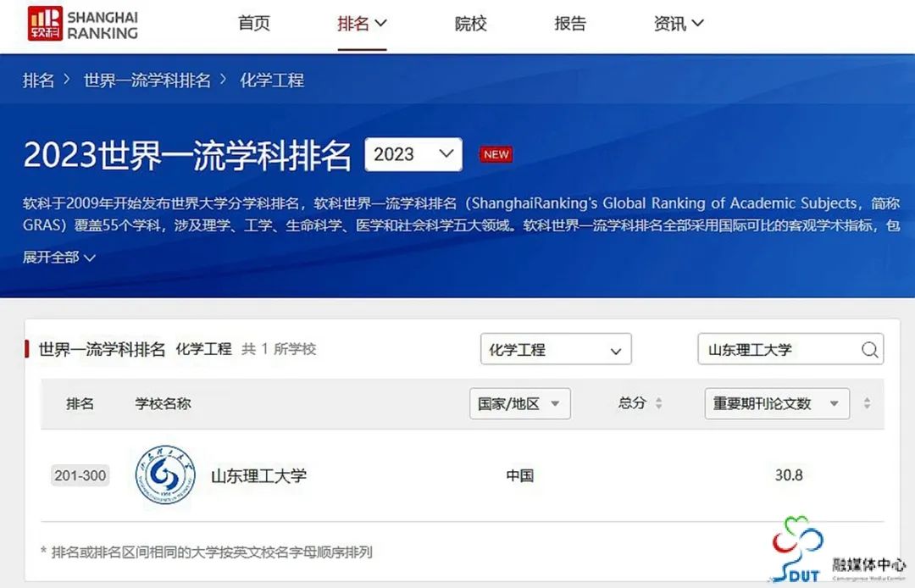The image size is (915, 588).
Task: Click the 排名 breadcrumb link
Action: (x=38, y=80)
